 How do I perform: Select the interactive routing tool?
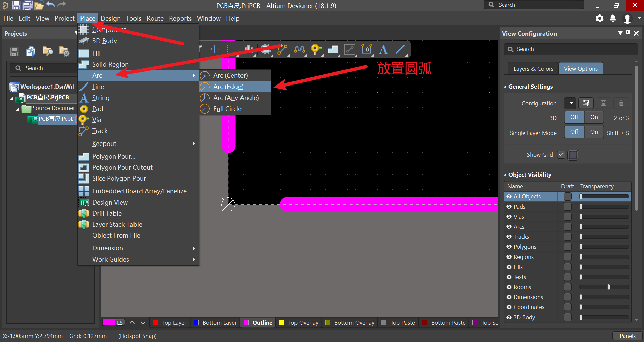coord(283,49)
